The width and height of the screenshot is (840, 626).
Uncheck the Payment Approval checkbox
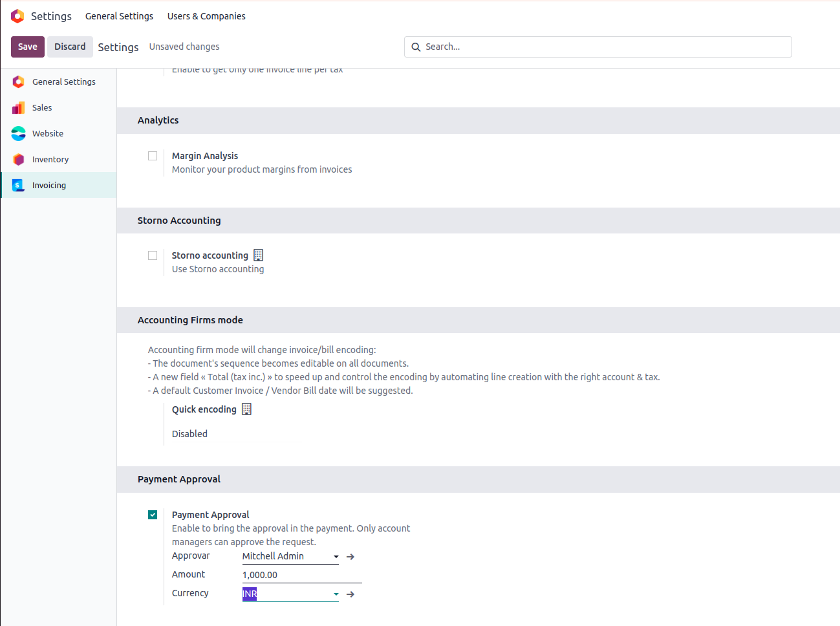[x=153, y=515]
